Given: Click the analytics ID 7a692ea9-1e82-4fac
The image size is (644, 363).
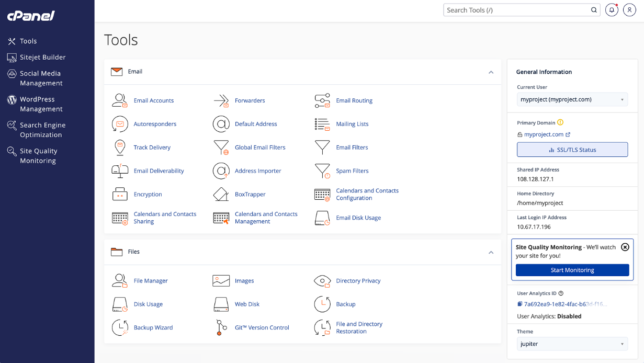Looking at the screenshot, I should (566, 304).
